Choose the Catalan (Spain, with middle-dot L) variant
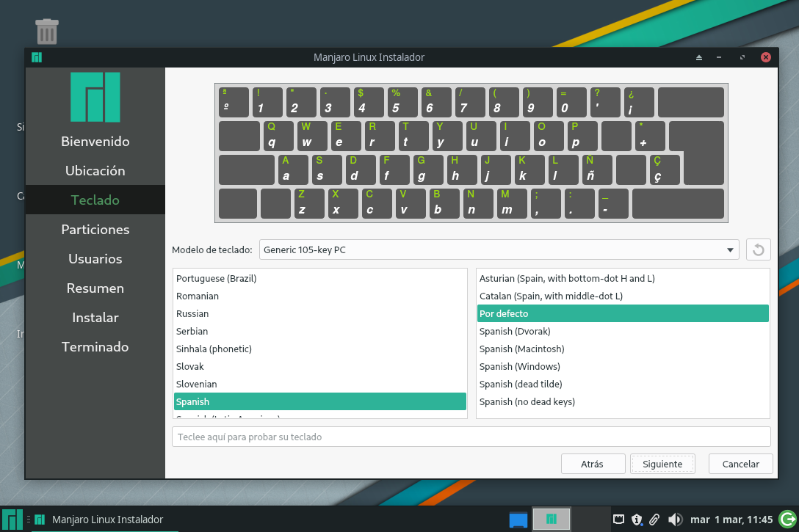 click(x=622, y=296)
